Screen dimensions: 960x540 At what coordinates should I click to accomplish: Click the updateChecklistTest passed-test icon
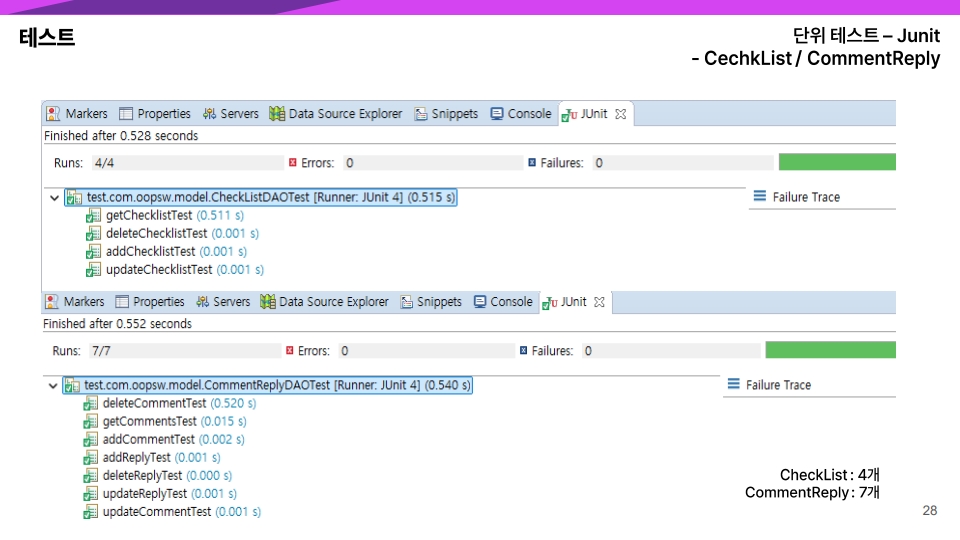(93, 269)
